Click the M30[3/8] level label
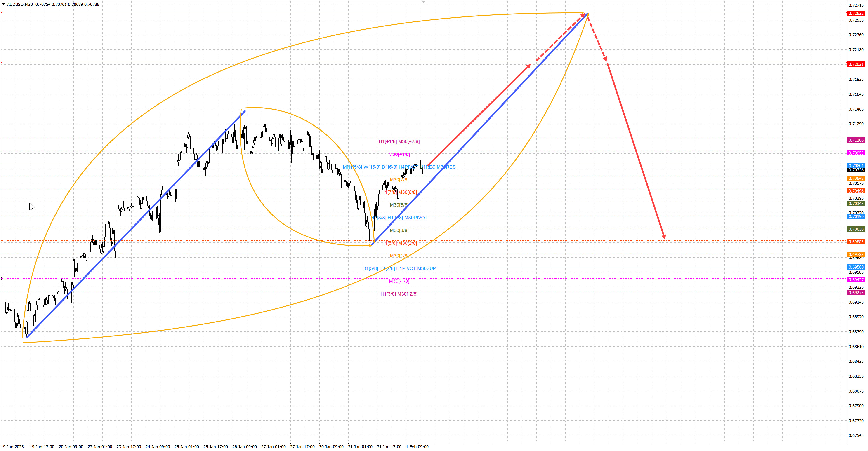Viewport: 868px width, 451px height. 399,230
